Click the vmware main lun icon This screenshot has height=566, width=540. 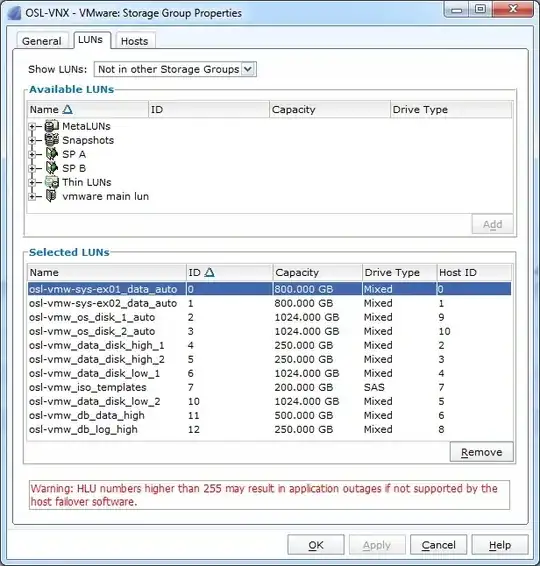coord(51,196)
